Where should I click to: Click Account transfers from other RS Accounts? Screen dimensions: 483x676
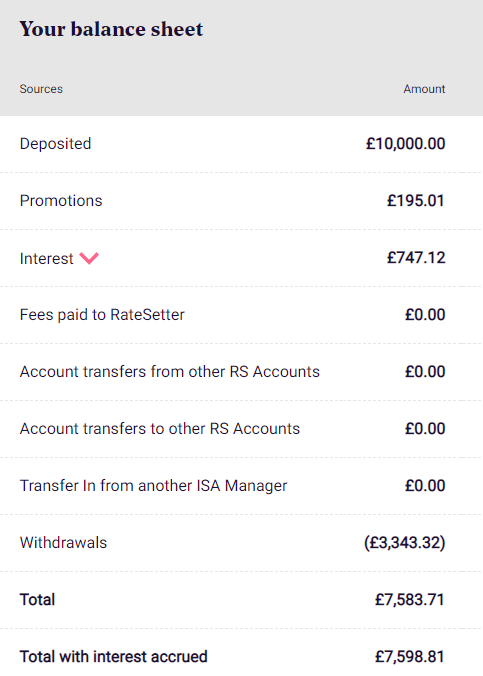(169, 372)
